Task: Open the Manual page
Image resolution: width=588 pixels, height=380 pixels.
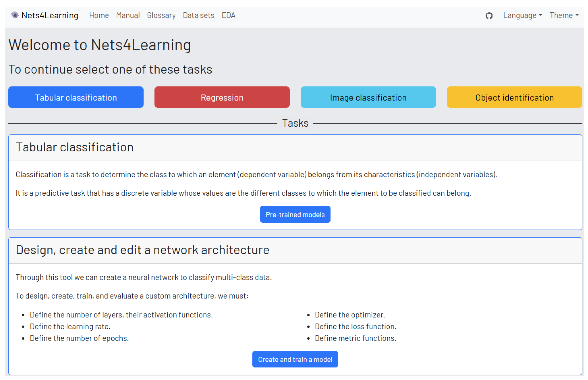Action: point(128,15)
